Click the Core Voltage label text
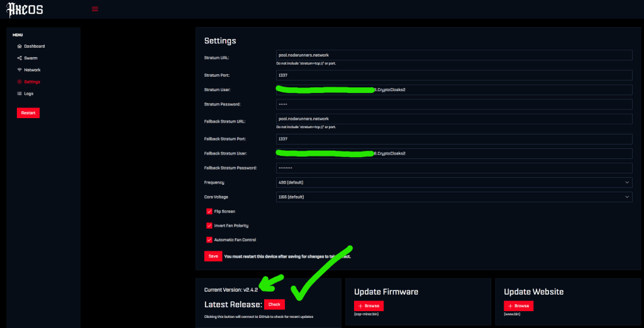Viewport: 644px width, 328px height. [216, 197]
